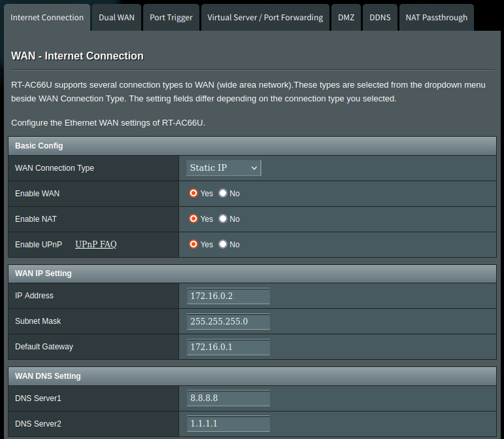Click the DNS Server2 input box

tap(228, 424)
